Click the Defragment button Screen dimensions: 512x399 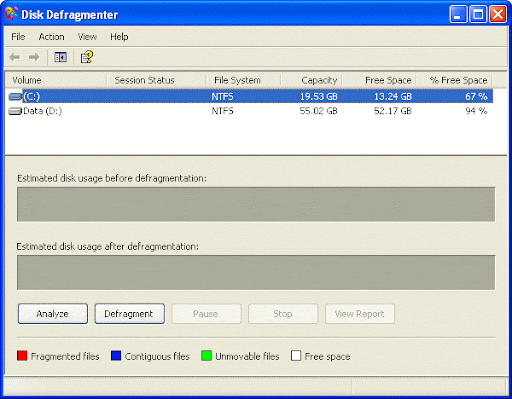pyautogui.click(x=129, y=314)
